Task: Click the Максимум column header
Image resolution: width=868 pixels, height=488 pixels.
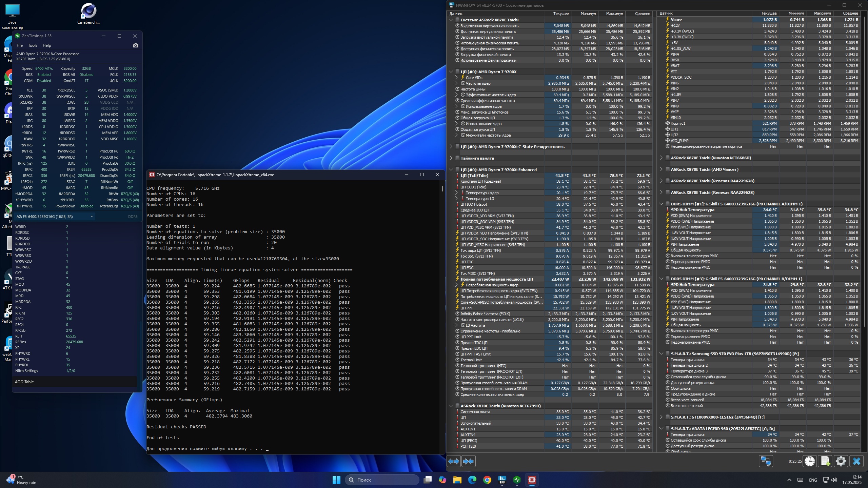Action: tap(614, 14)
